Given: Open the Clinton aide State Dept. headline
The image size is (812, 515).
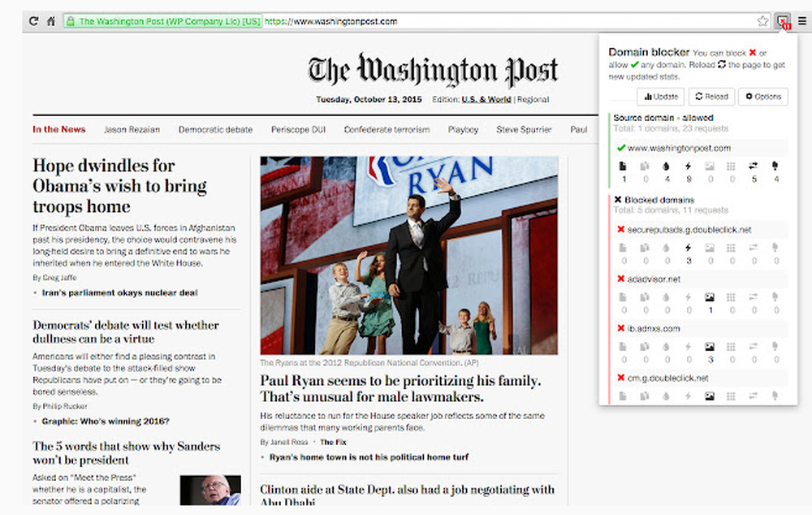Looking at the screenshot, I should pos(407,495).
